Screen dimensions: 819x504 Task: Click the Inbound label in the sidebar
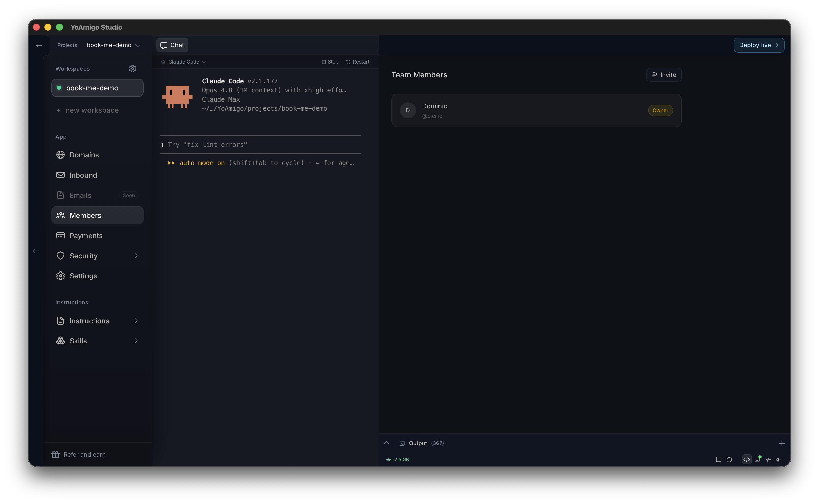click(83, 175)
